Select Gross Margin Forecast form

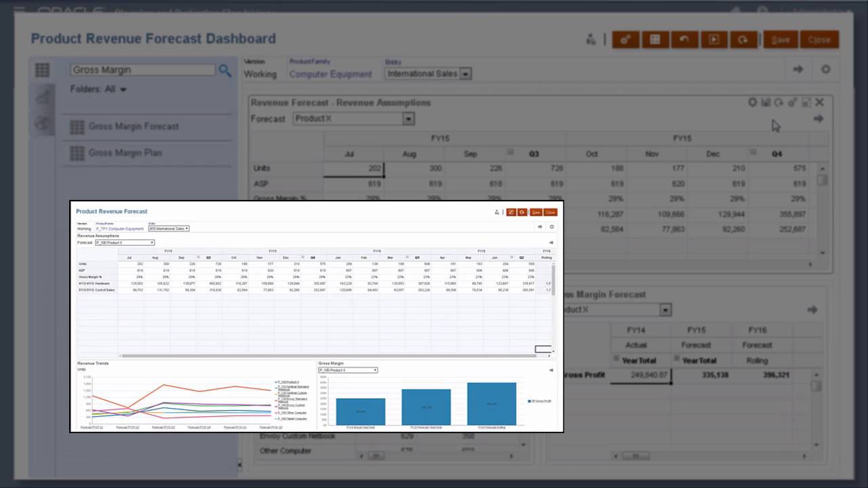pyautogui.click(x=134, y=126)
